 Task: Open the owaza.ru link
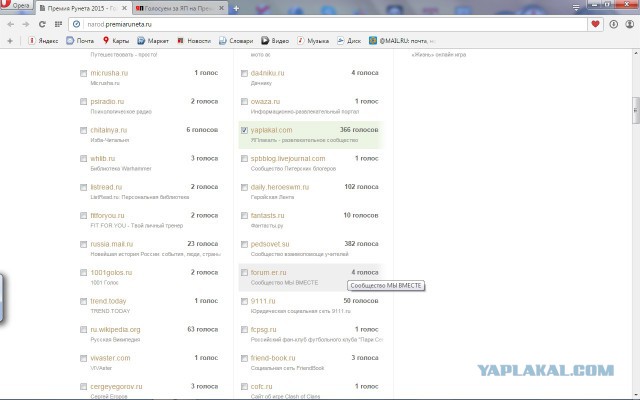[265, 101]
